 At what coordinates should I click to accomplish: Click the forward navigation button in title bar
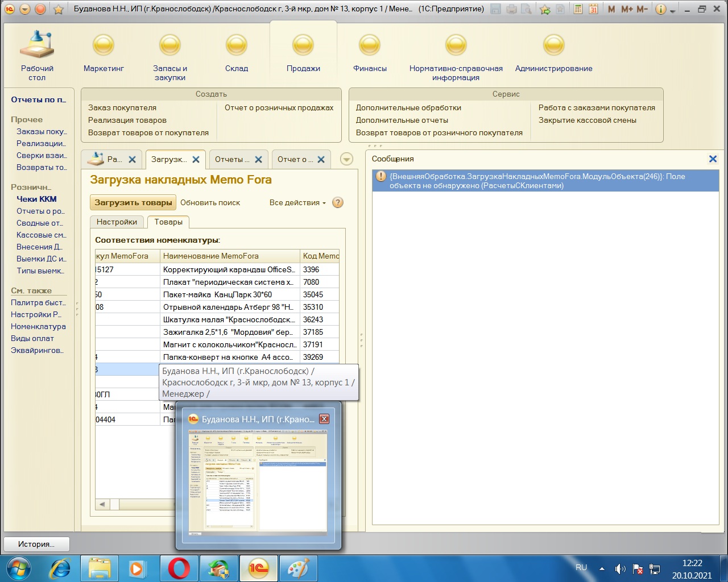[x=40, y=9]
